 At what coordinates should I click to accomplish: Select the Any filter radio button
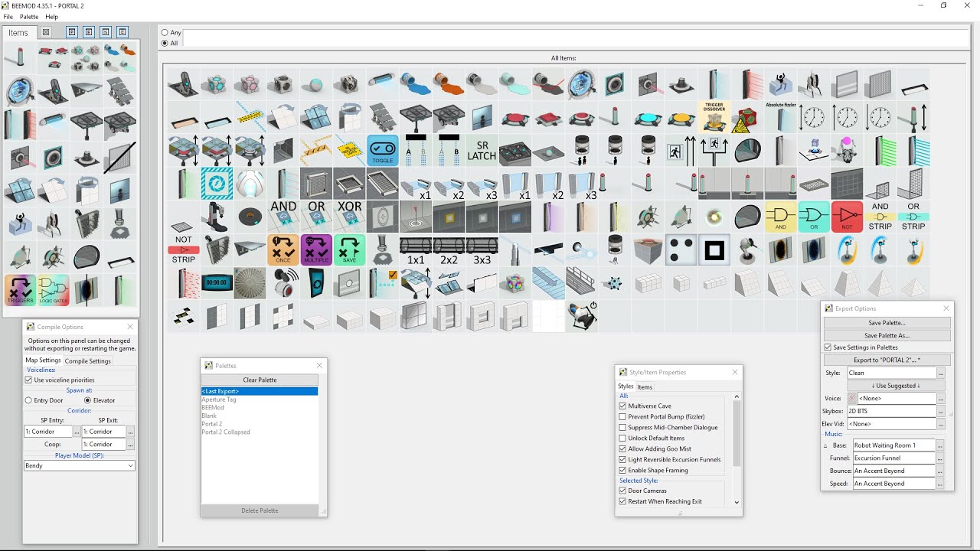[165, 33]
